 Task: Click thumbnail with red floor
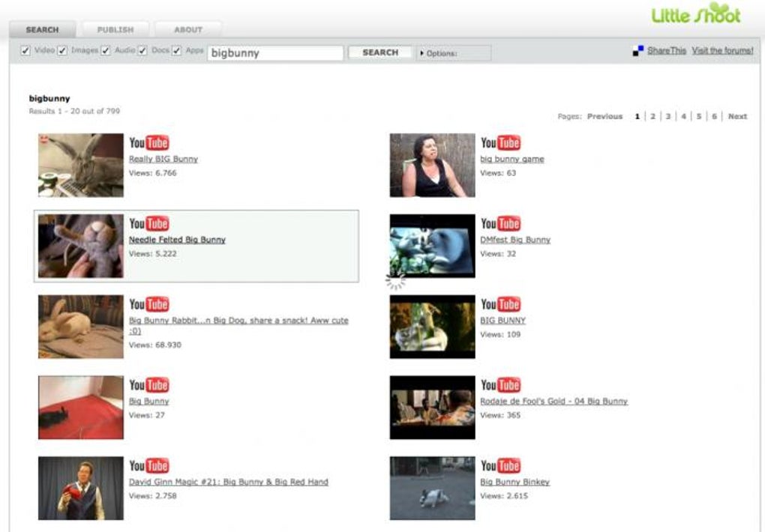point(81,408)
